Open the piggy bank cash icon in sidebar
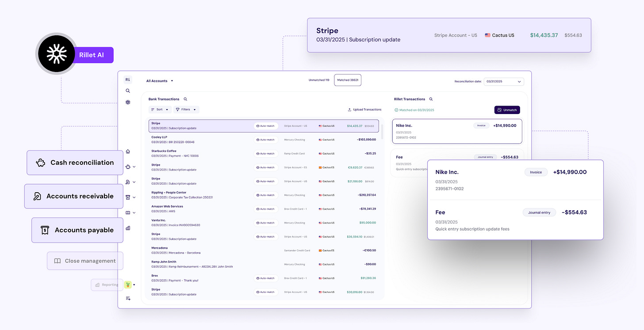Screen dimensions: 644x330 click(128, 167)
